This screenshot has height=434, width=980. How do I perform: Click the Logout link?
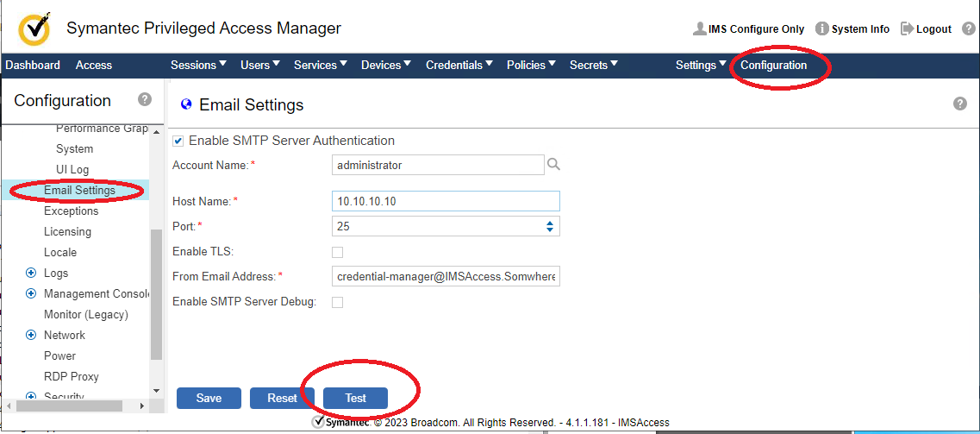pyautogui.click(x=933, y=28)
